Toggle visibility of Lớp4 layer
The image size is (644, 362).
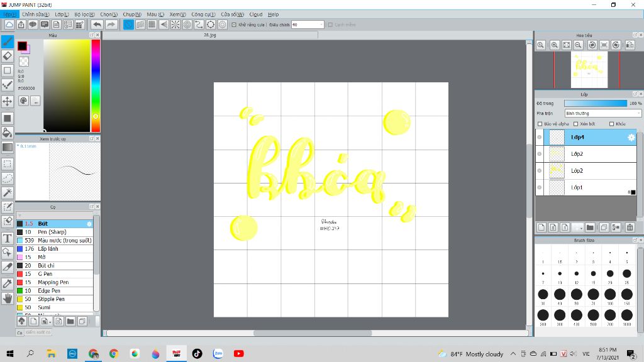540,137
